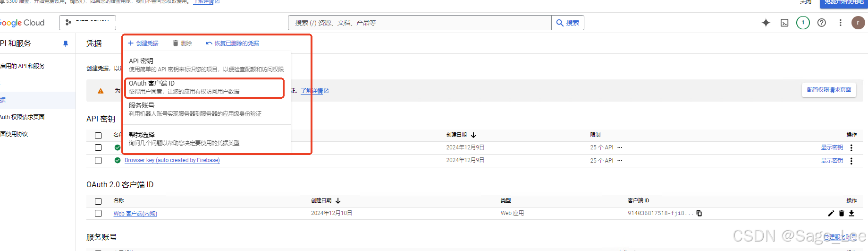Click the 搜索 search button
868x251 pixels.
pyautogui.click(x=568, y=23)
